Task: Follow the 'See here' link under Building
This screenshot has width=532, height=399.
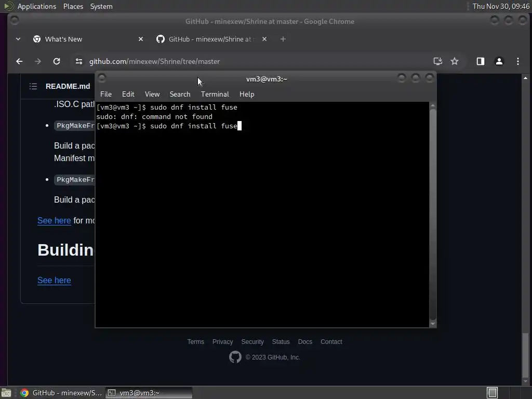Action: coord(54,280)
